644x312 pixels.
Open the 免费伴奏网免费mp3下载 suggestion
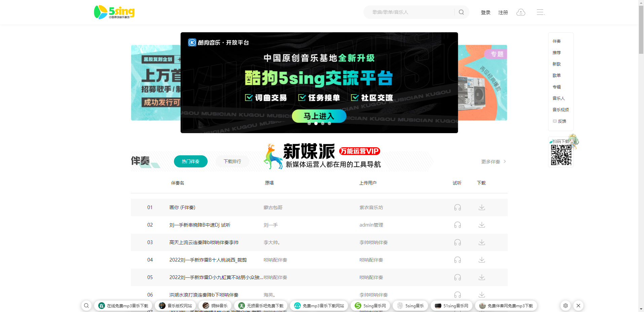point(506,306)
